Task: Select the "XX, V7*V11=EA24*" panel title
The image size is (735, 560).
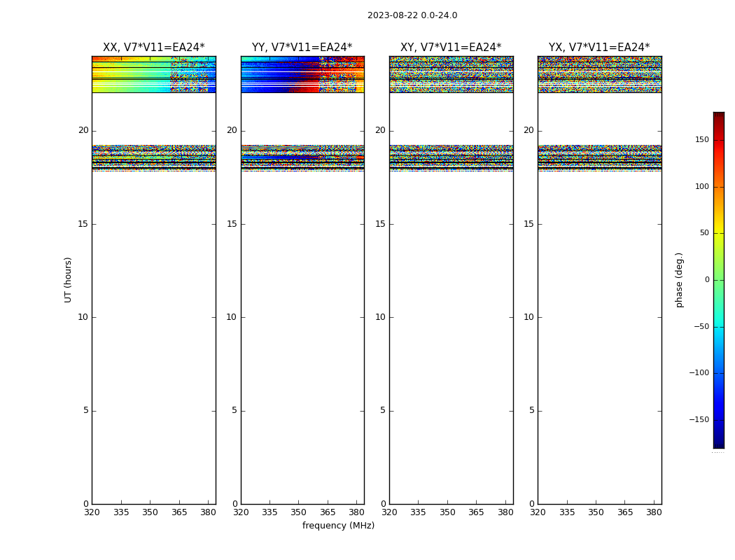Action: click(154, 48)
